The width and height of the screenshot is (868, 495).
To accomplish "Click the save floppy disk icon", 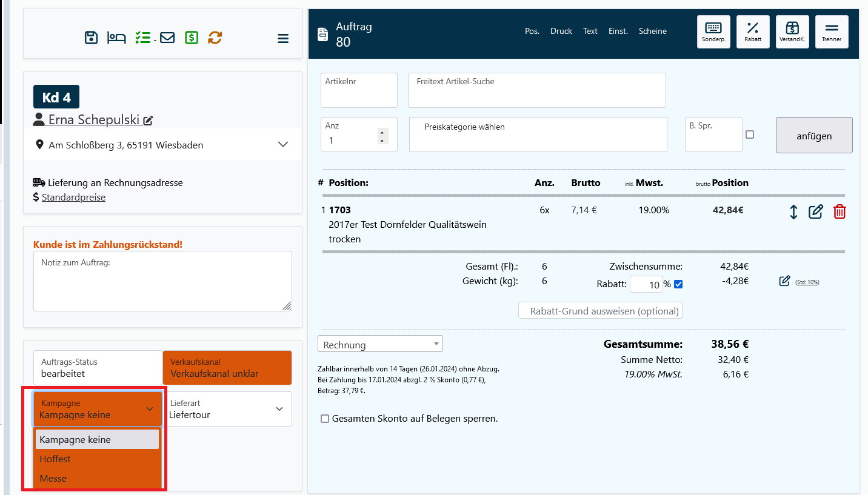I will 91,38.
